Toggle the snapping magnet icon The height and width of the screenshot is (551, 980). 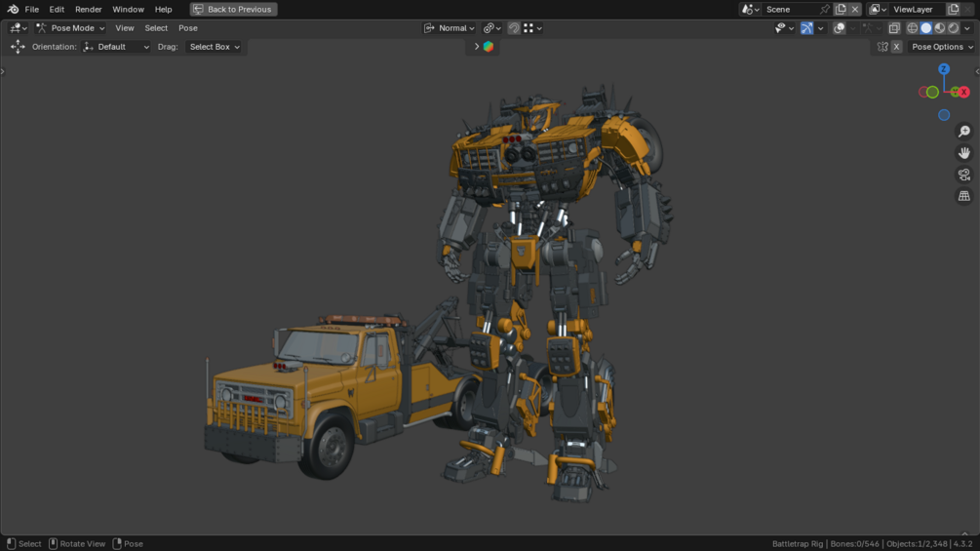[x=514, y=28]
